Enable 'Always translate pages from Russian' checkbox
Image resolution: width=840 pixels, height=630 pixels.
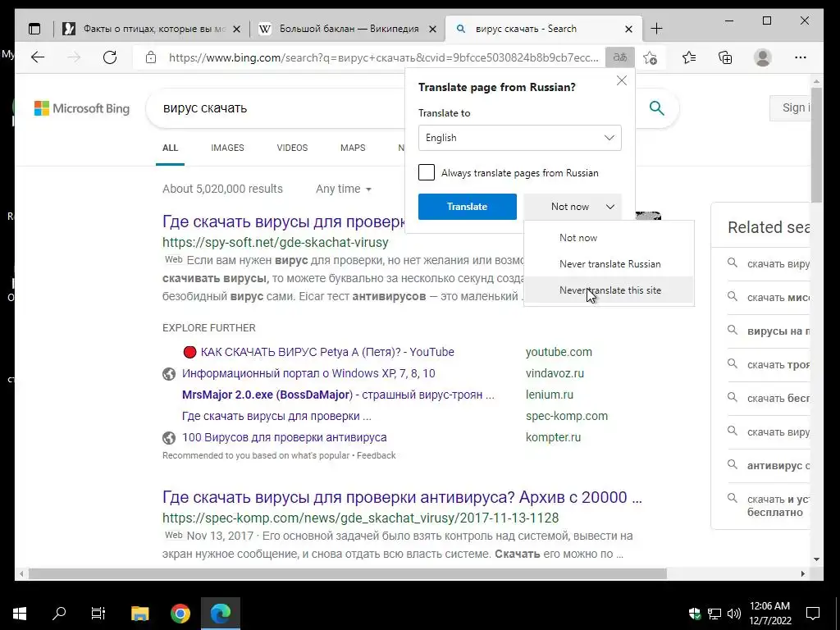coord(427,172)
